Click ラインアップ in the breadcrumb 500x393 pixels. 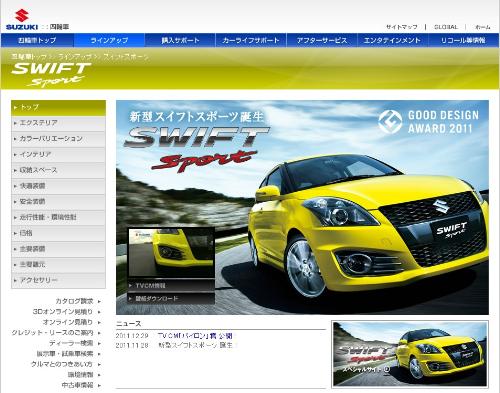coord(75,57)
